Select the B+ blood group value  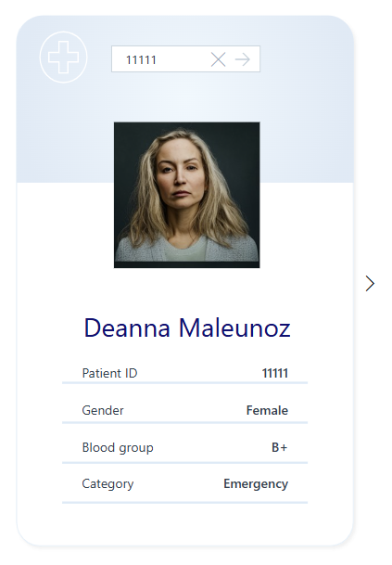point(279,447)
